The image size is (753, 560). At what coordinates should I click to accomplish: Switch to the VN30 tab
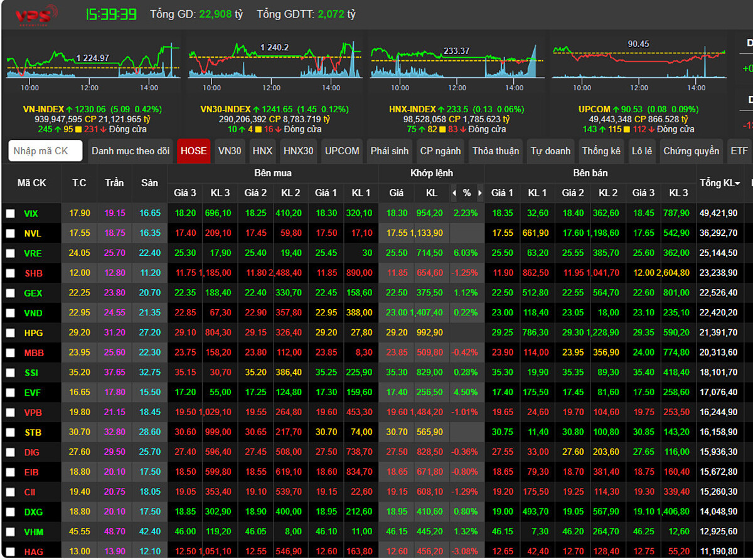[x=229, y=151]
